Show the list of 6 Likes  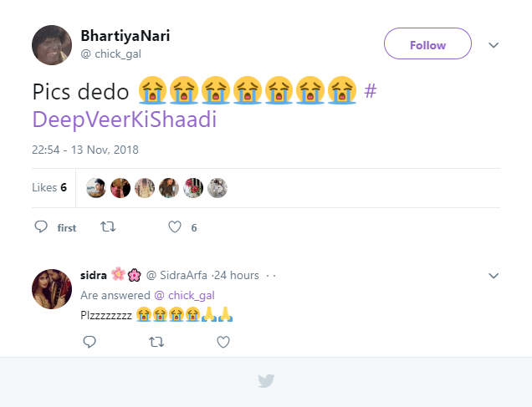click(x=49, y=187)
